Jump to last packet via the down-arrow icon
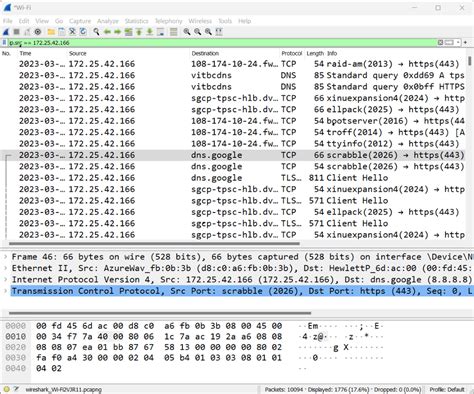Viewport: 474px width, 394px height. click(150, 32)
